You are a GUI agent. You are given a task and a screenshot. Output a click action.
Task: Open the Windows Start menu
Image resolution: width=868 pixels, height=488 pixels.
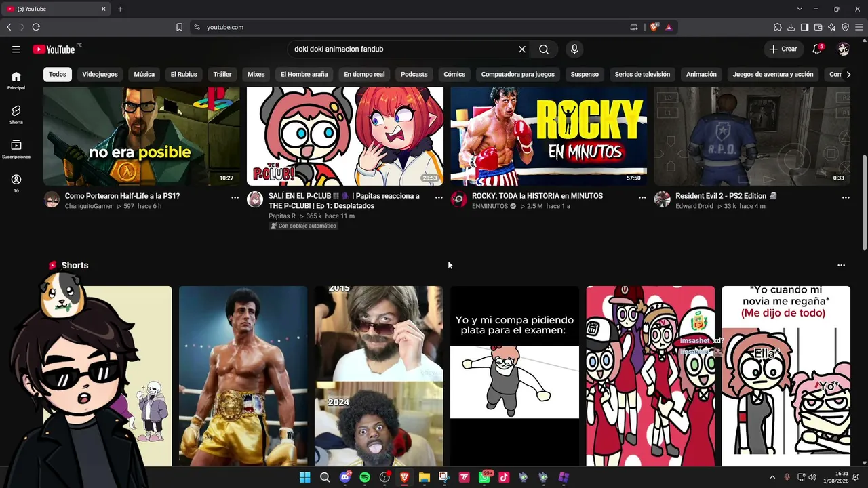[305, 477]
